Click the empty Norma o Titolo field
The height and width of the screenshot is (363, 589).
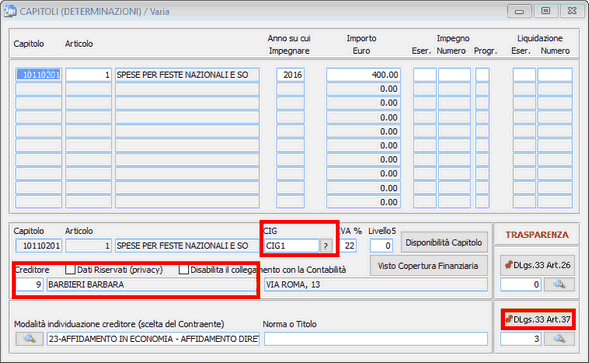tap(376, 339)
